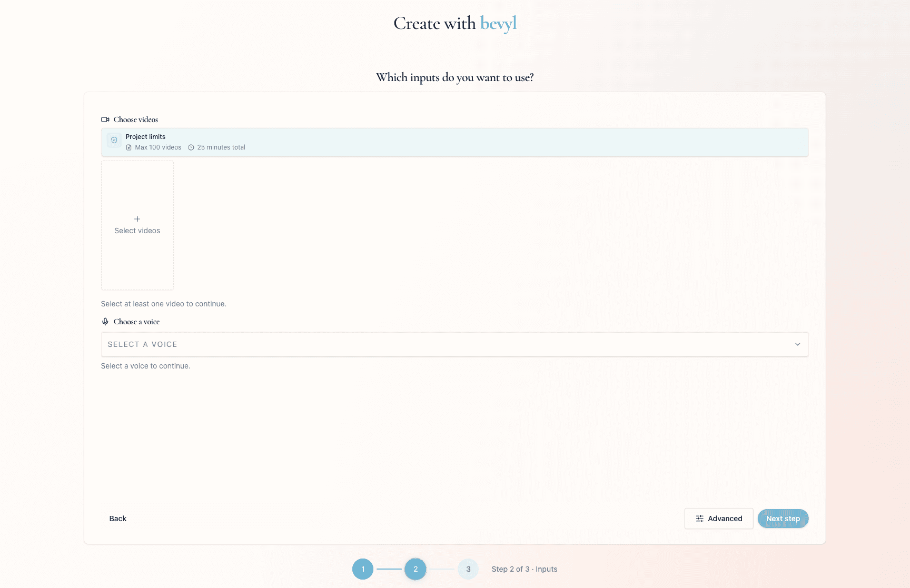The height and width of the screenshot is (588, 910).
Task: Click 'Max 100 videos' text
Action: (158, 147)
